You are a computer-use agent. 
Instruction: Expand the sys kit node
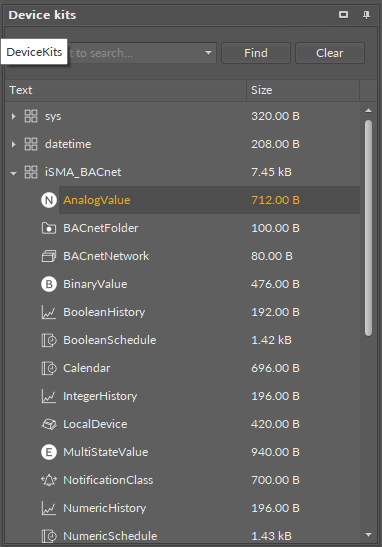14,116
